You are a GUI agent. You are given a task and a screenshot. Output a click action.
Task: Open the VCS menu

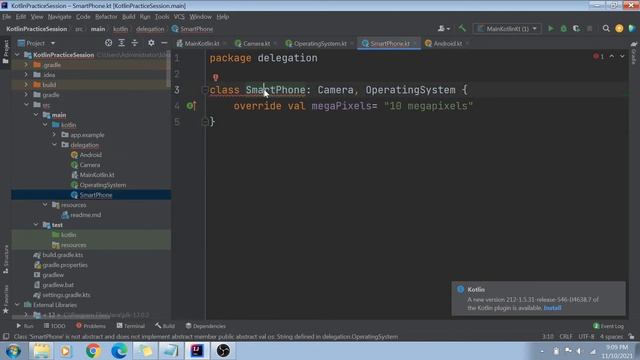tap(179, 17)
